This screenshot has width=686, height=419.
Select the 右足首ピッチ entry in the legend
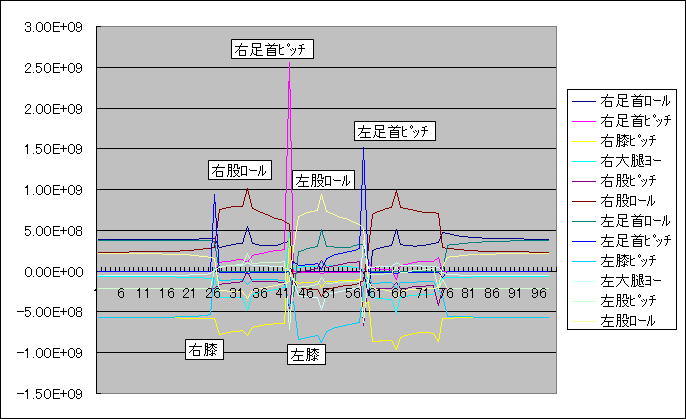621,121
